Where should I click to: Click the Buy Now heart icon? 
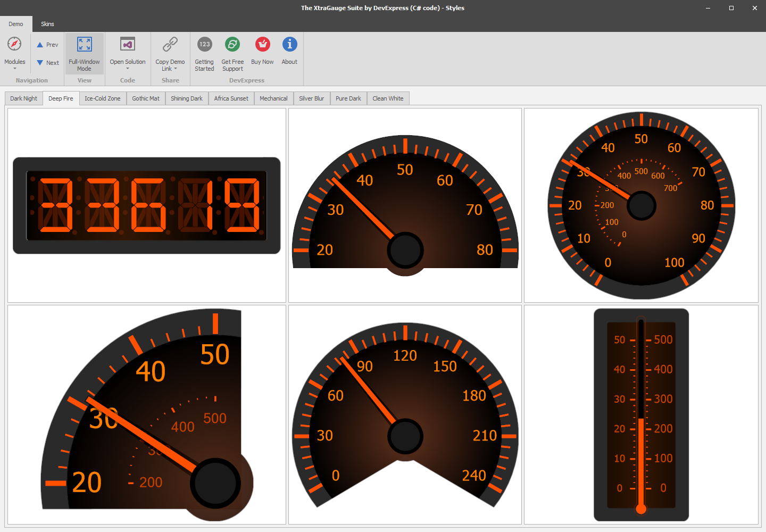click(x=262, y=45)
